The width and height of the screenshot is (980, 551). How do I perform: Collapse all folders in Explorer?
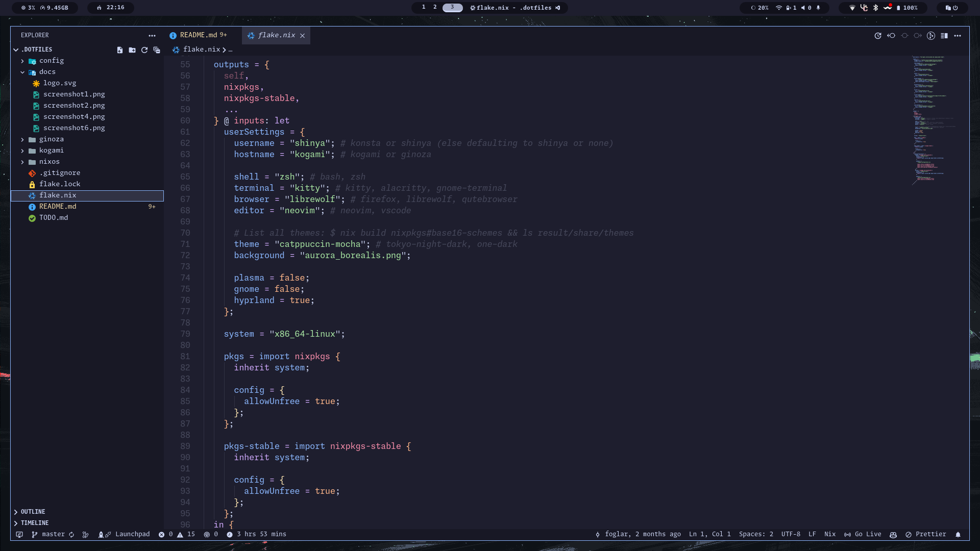tap(157, 50)
